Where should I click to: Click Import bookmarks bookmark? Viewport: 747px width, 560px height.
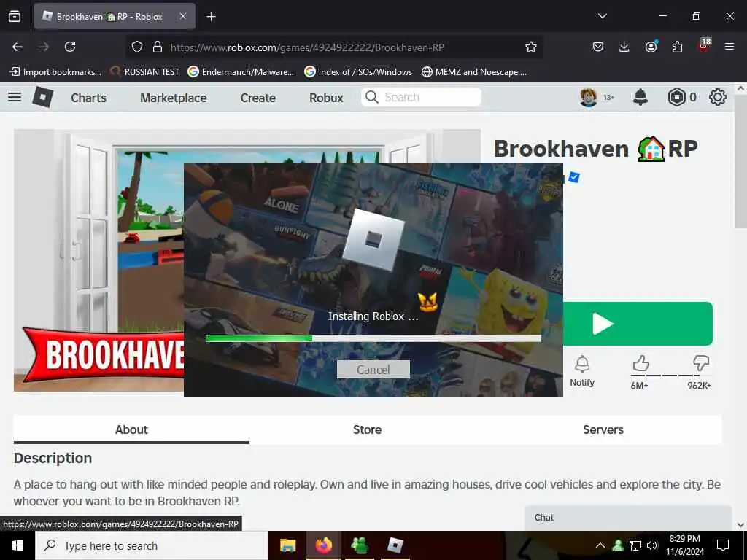pos(55,72)
